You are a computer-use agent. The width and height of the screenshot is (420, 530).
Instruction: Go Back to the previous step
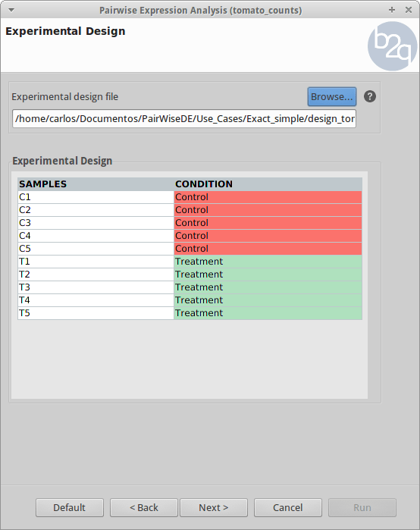(x=144, y=507)
